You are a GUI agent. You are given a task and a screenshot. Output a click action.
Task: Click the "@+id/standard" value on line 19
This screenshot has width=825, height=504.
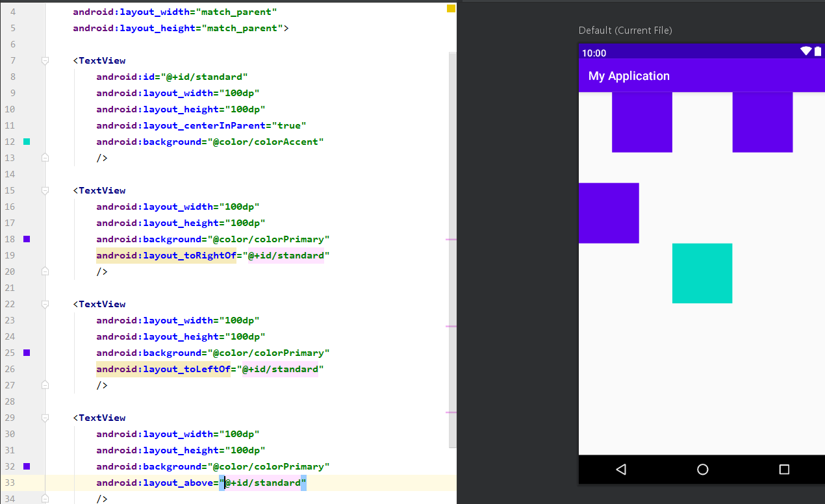pos(286,255)
